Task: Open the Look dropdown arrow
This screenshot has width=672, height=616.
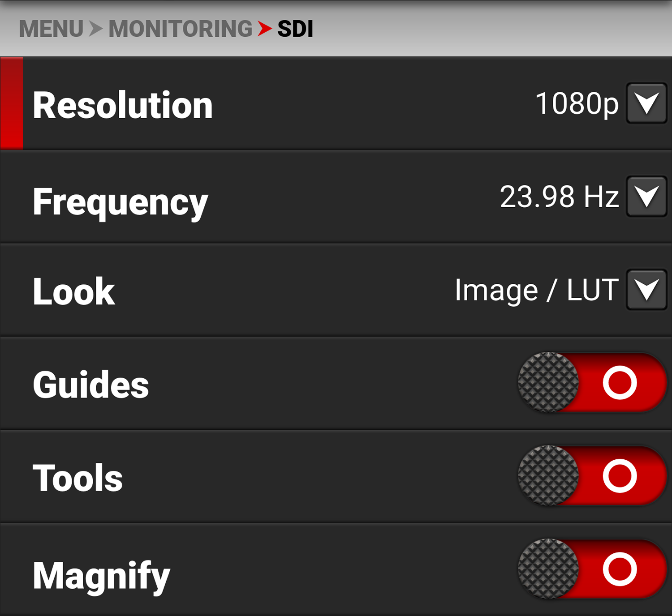Action: 646,290
